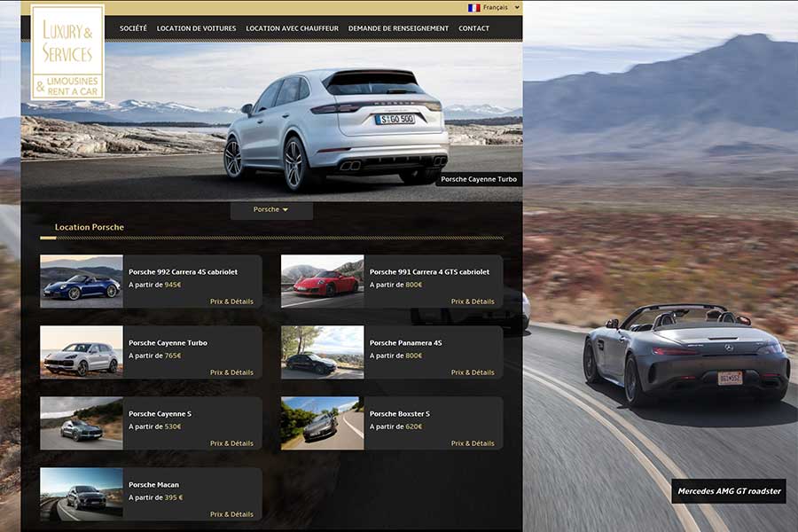Show Prix & Détails for Cayenne S
Viewport: 798px width, 532px height.
231,443
